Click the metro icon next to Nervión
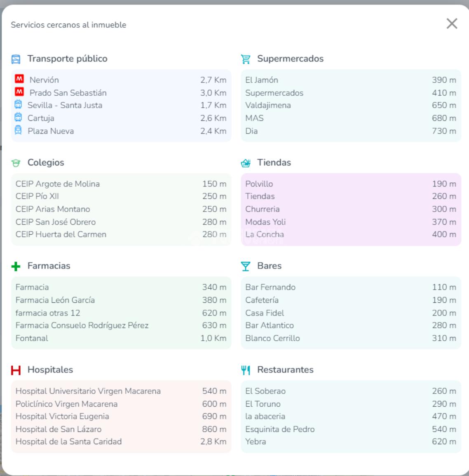Viewport: 469px width, 476px height. (x=19, y=79)
